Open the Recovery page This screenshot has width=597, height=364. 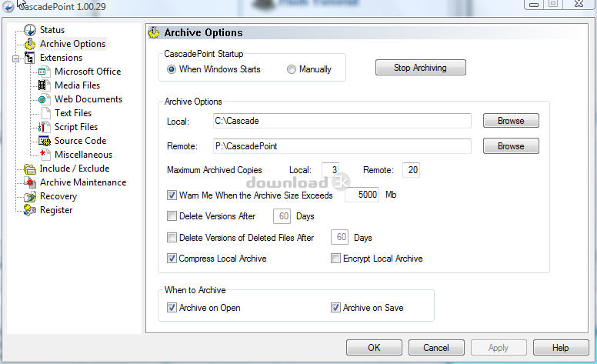click(x=58, y=196)
